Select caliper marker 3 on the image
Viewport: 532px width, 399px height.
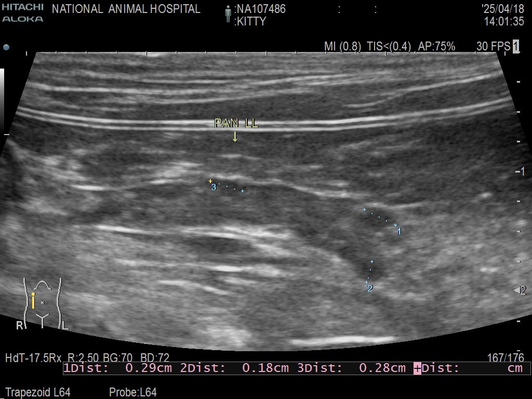point(214,188)
